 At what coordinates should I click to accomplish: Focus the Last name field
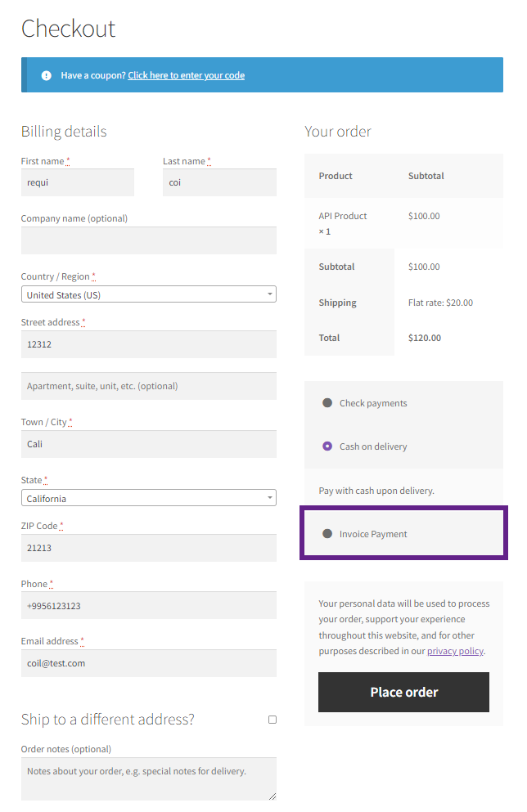(219, 182)
